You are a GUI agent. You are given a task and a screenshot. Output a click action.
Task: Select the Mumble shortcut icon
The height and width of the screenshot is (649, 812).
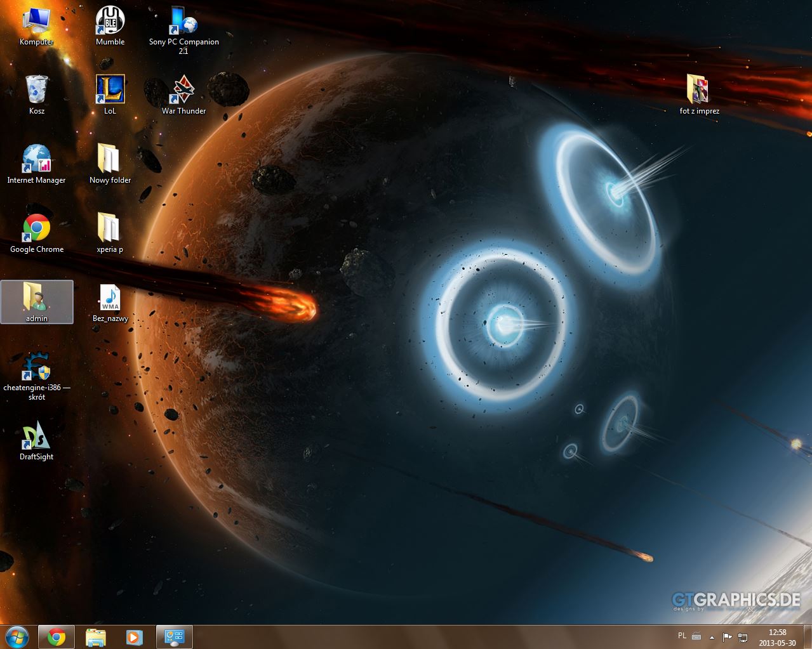(x=110, y=26)
